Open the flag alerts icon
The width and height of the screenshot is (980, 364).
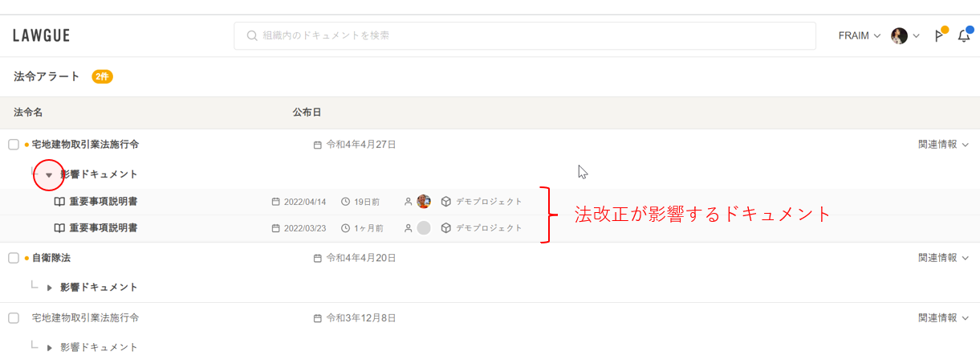(938, 36)
